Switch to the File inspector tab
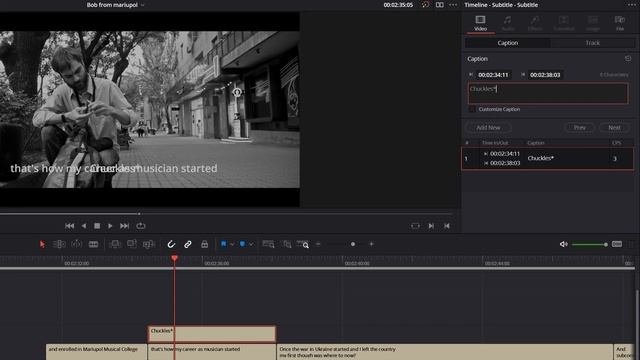The height and width of the screenshot is (360, 640). click(620, 23)
